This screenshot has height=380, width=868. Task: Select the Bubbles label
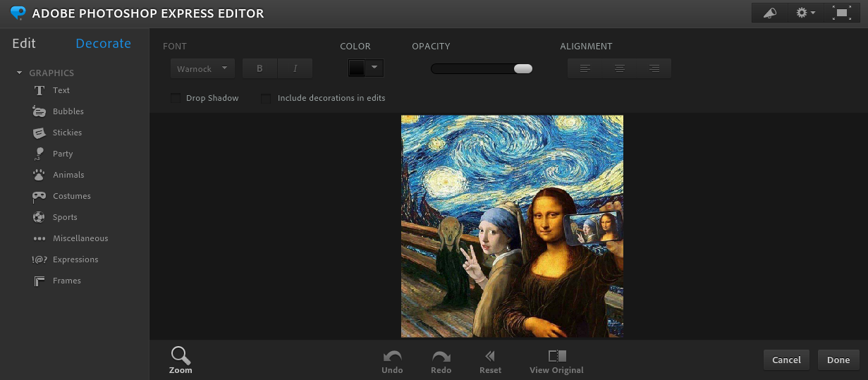pos(68,111)
